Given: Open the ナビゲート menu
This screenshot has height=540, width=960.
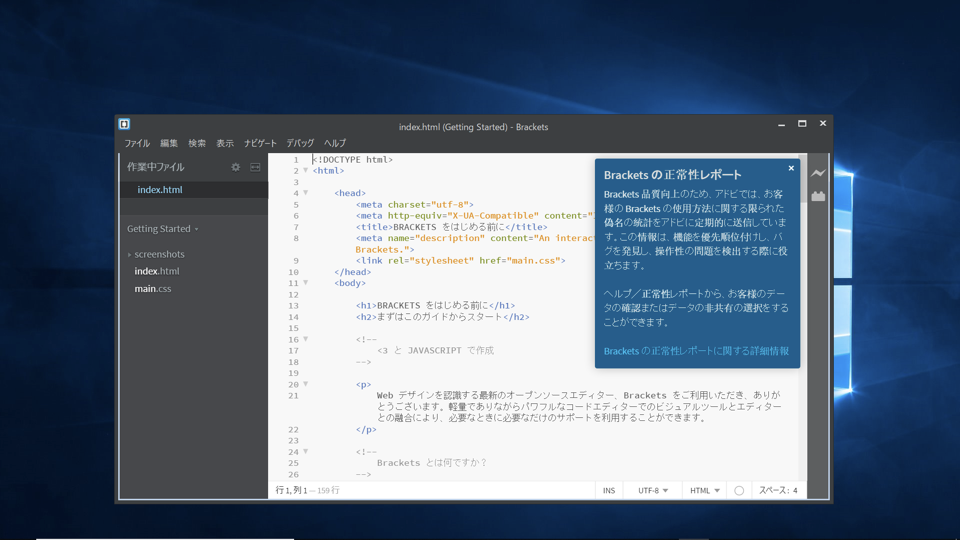Looking at the screenshot, I should click(260, 143).
